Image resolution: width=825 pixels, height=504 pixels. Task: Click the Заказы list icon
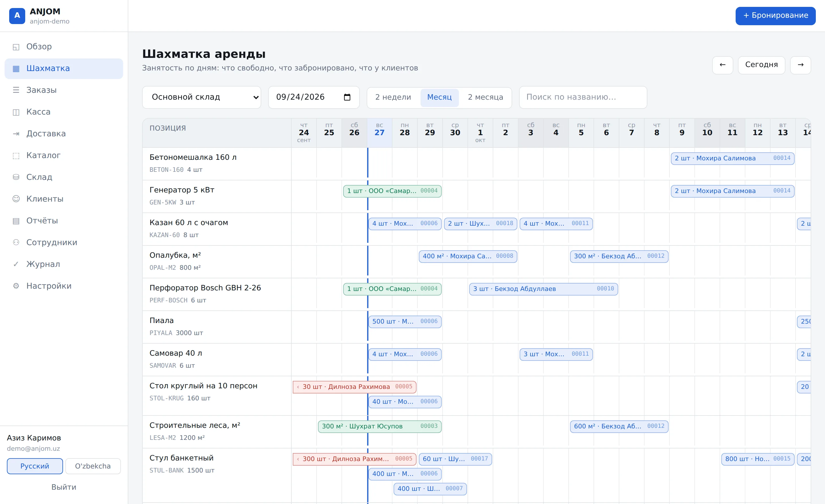click(16, 90)
